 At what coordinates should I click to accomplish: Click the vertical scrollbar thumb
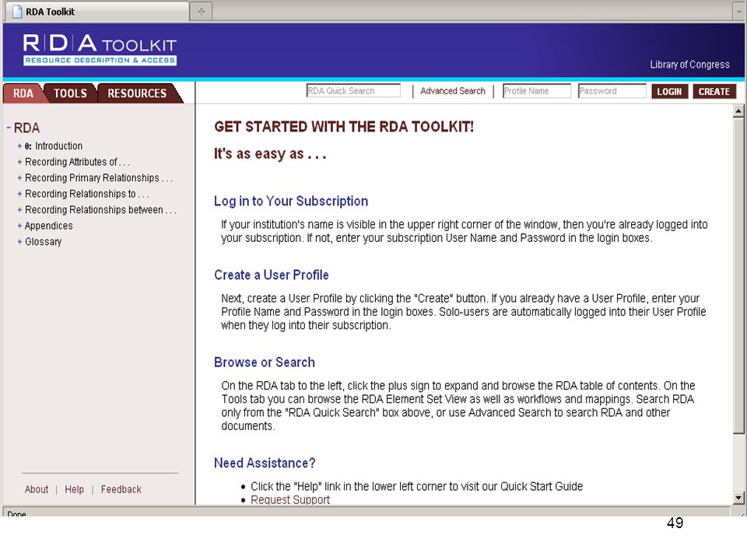(x=738, y=276)
